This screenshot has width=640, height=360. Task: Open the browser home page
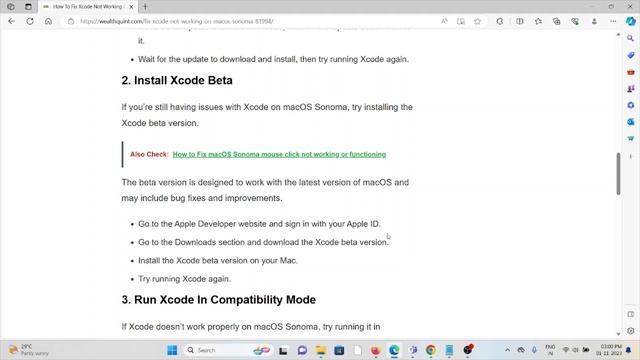click(48, 21)
